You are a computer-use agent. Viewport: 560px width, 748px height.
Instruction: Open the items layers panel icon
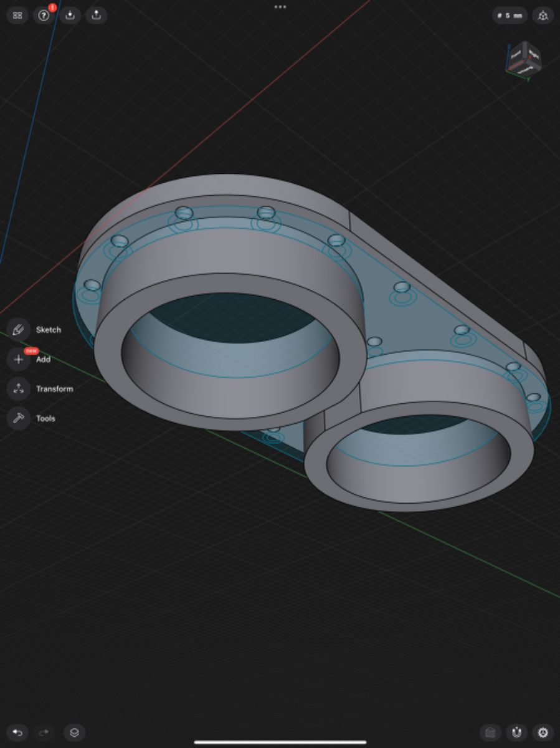(74, 732)
